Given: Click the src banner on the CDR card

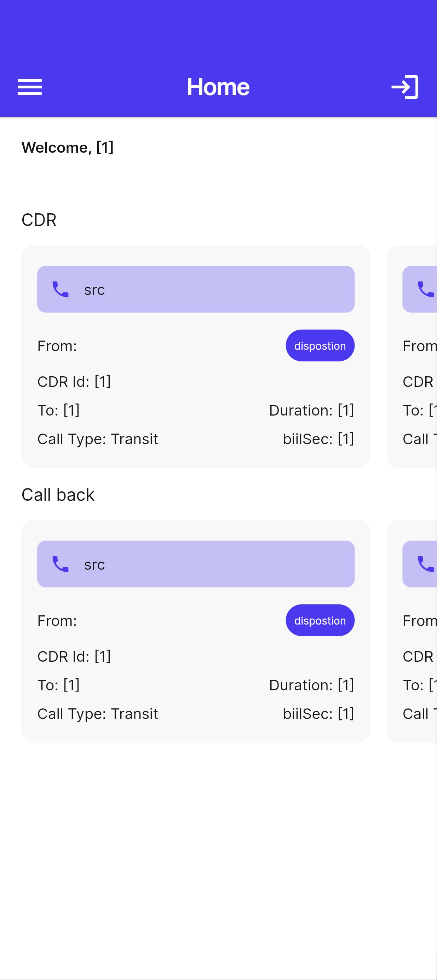Looking at the screenshot, I should [x=195, y=289].
